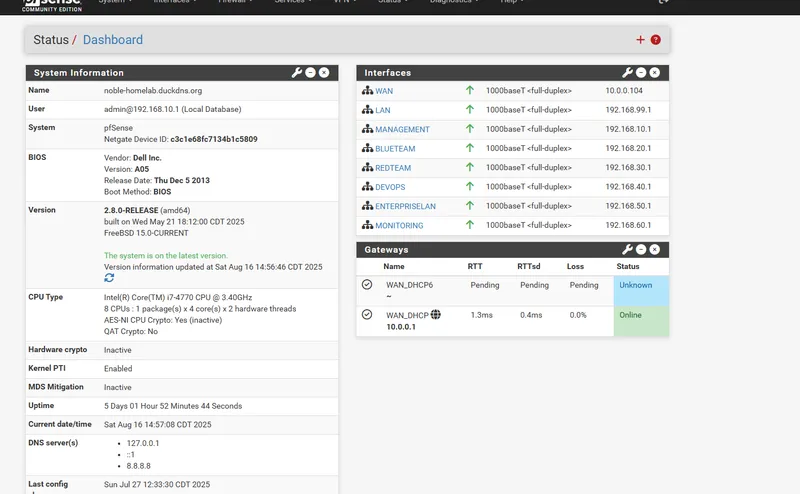This screenshot has height=494, width=800.
Task: Click the RTTsd column header in Gateways
Action: tap(529, 266)
